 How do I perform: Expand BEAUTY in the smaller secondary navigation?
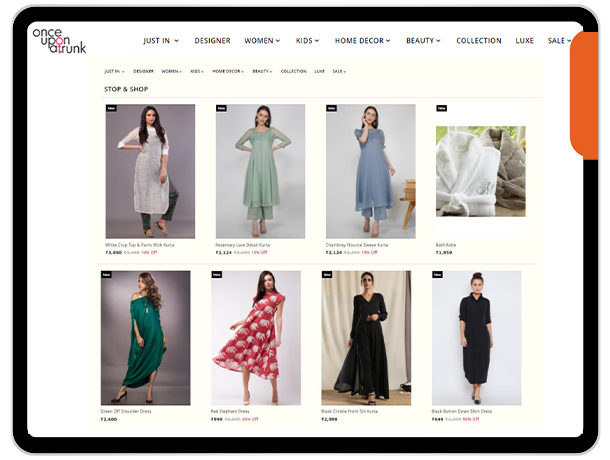pos(262,72)
